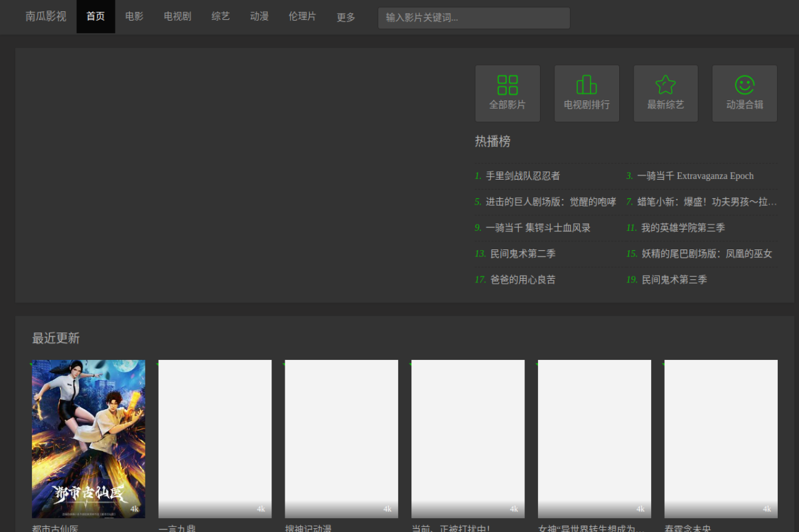799x532 pixels.
Task: Click the 首页 home tab
Action: pyautogui.click(x=96, y=17)
